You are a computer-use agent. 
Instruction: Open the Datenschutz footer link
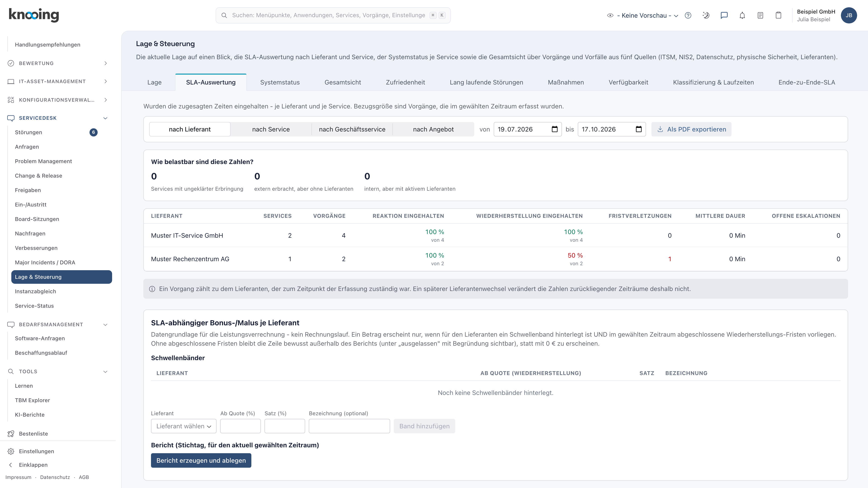point(55,478)
